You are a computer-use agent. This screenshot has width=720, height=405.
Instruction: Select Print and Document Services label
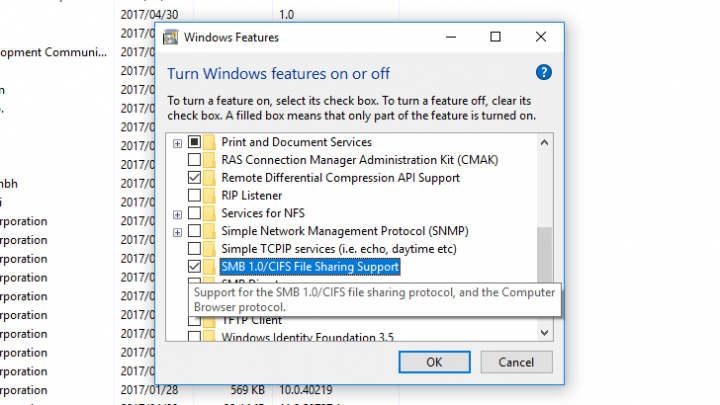297,142
